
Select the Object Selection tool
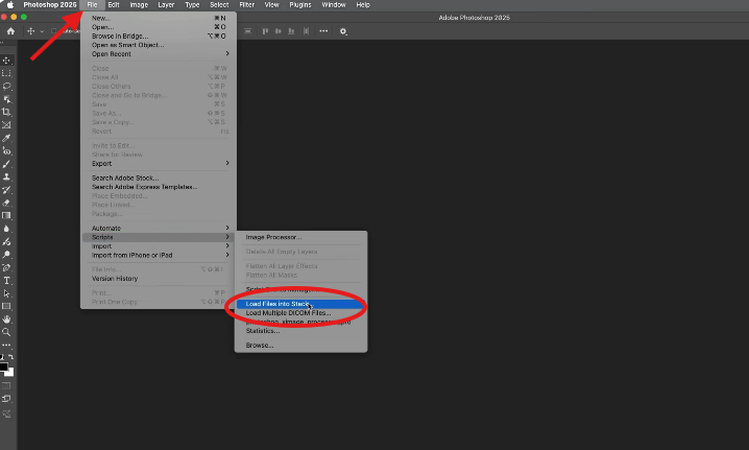[7, 99]
